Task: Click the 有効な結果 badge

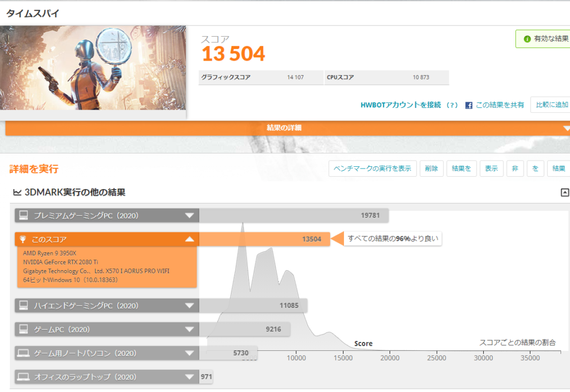Action: point(543,39)
